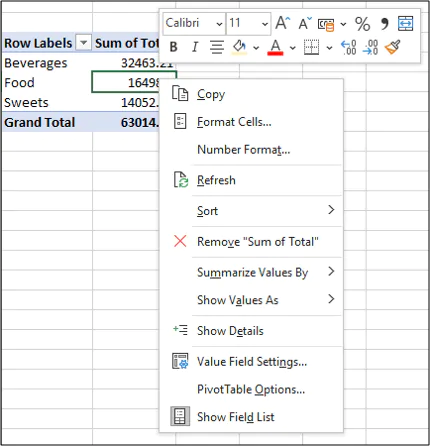Select the Format Painter brush

392,47
